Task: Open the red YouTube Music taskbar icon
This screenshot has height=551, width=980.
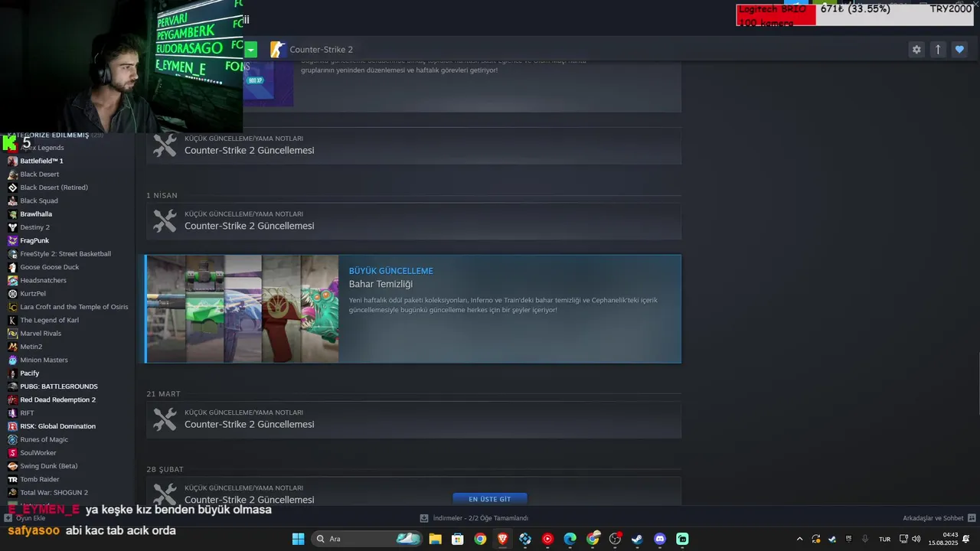Action: (547, 539)
